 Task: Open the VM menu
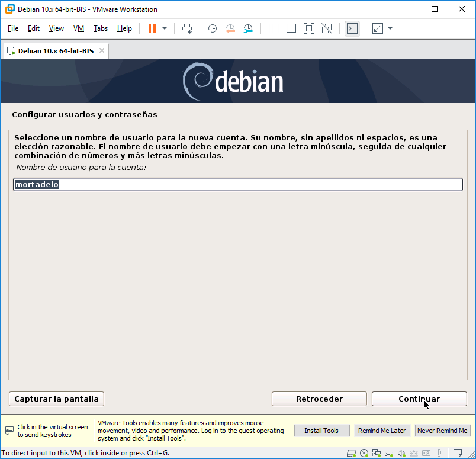point(79,28)
